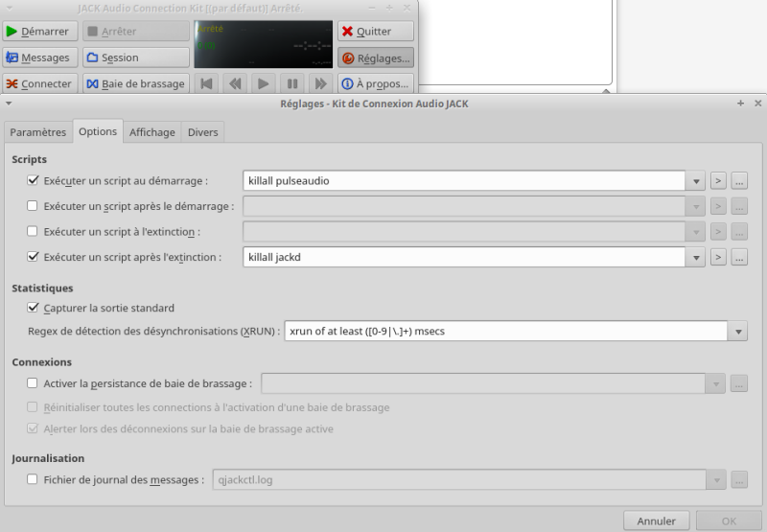Open the Messages window
This screenshot has width=767, height=532.
pos(40,58)
